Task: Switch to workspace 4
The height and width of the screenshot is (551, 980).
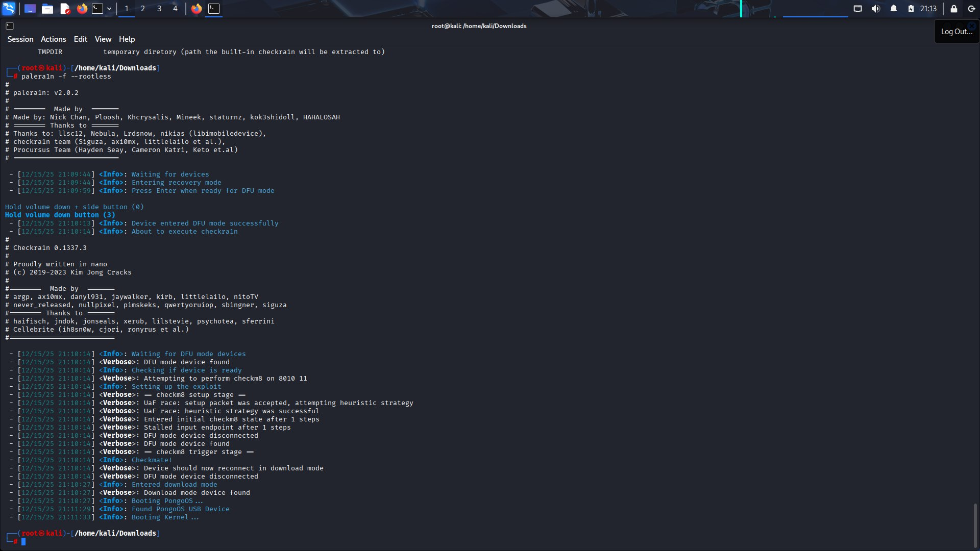Action: click(x=175, y=9)
